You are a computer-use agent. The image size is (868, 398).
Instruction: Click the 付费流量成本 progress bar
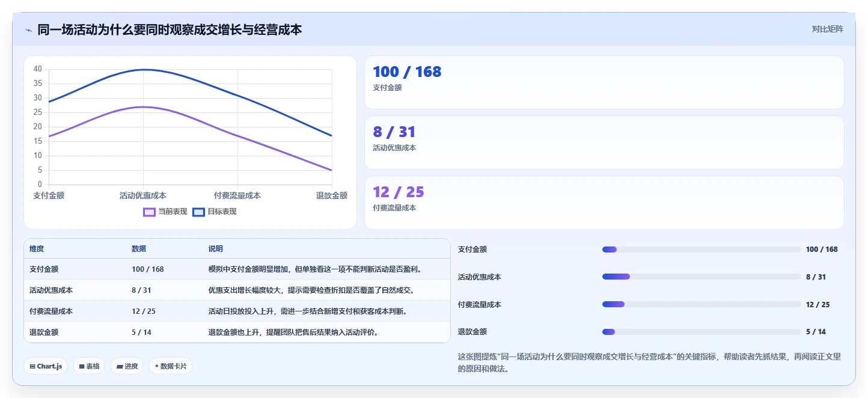pyautogui.click(x=701, y=305)
